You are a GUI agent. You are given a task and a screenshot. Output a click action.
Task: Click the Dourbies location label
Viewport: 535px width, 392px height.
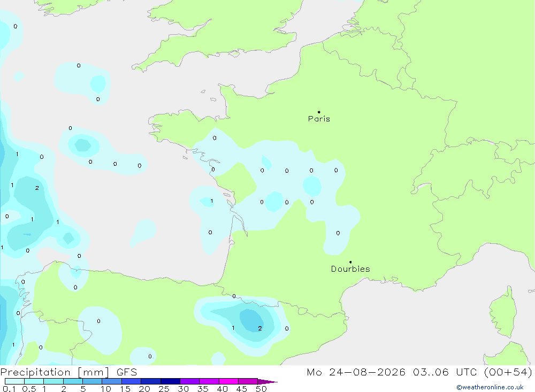click(x=350, y=269)
